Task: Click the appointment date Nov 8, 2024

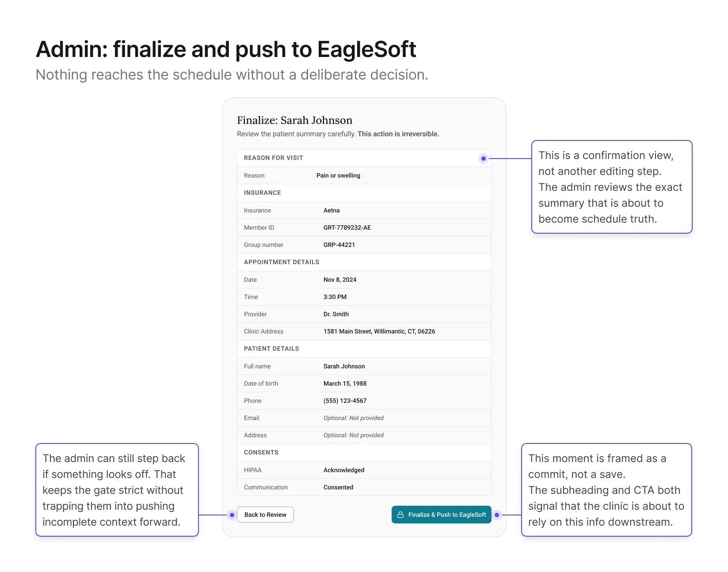Action: [x=339, y=280]
